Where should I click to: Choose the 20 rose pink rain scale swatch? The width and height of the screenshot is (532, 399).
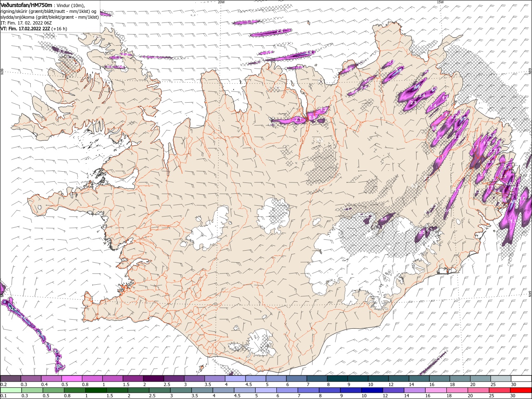click(x=478, y=390)
